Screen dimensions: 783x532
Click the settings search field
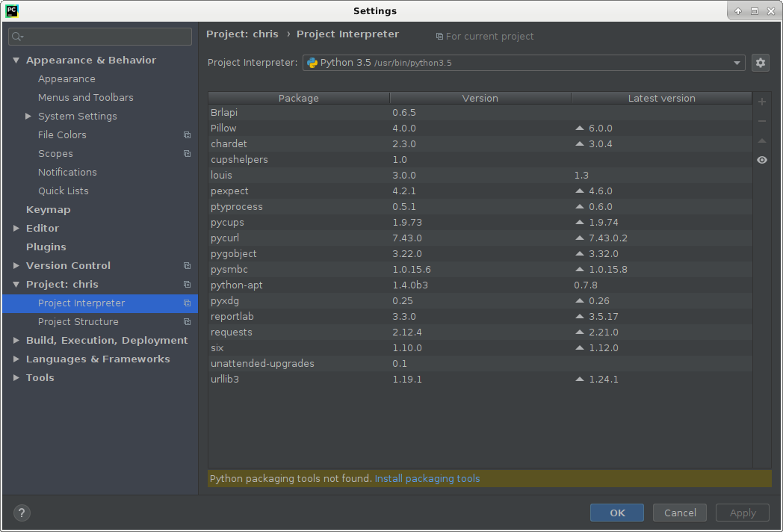pyautogui.click(x=100, y=37)
